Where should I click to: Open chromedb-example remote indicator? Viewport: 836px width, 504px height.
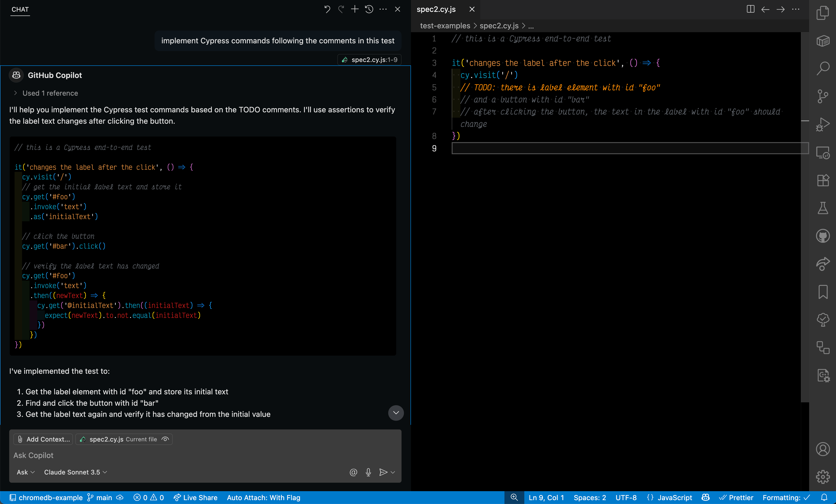(x=46, y=497)
